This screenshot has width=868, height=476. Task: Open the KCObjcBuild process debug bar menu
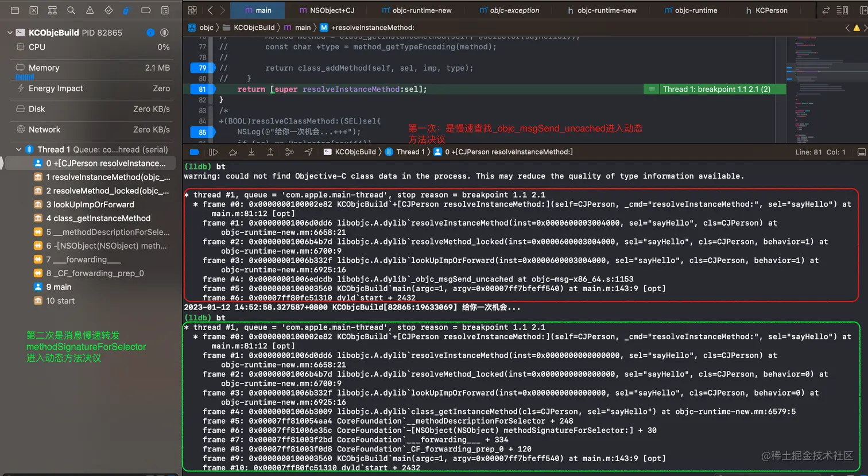coord(350,152)
